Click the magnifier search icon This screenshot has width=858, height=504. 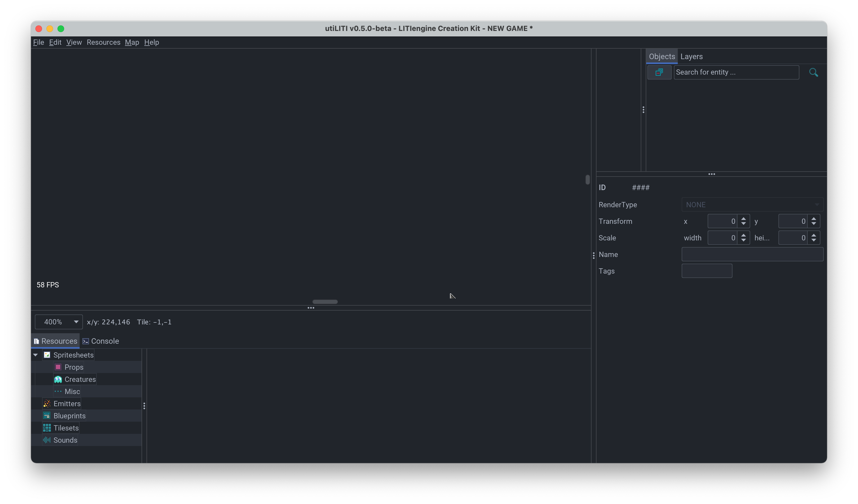[813, 72]
